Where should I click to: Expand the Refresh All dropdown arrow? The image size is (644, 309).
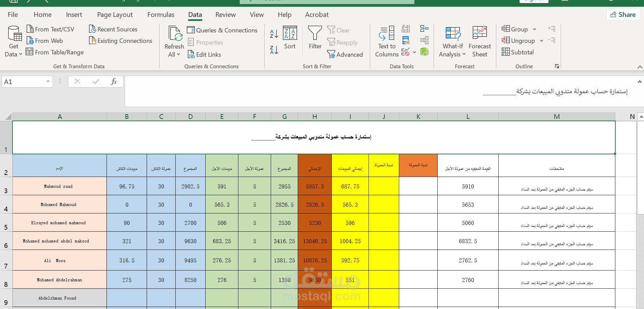tap(179, 54)
